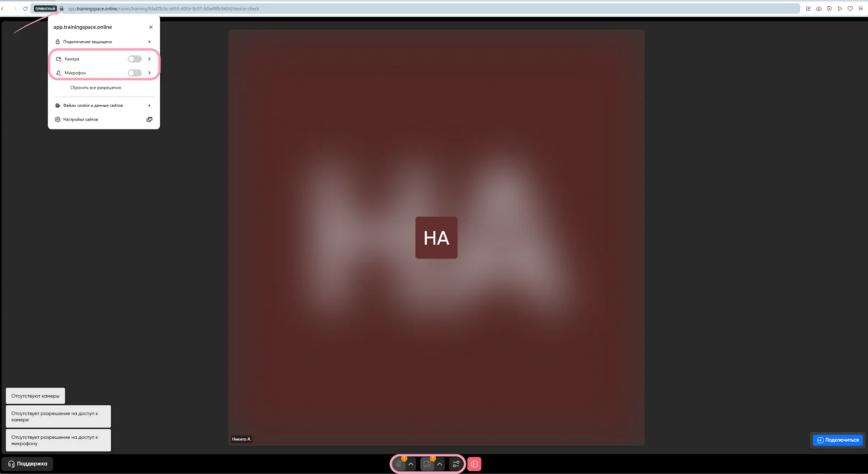Click the disabled camera icon in bottom bar

click(x=427, y=464)
